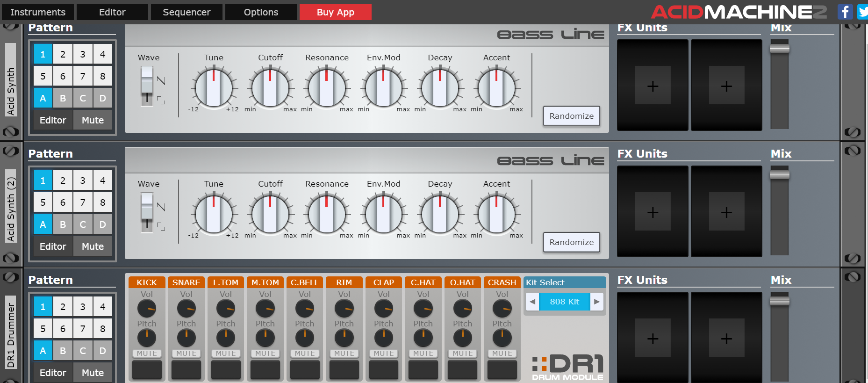Viewport: 868px width, 383px height.
Task: Mute the C.HAT drum channel
Action: click(423, 354)
